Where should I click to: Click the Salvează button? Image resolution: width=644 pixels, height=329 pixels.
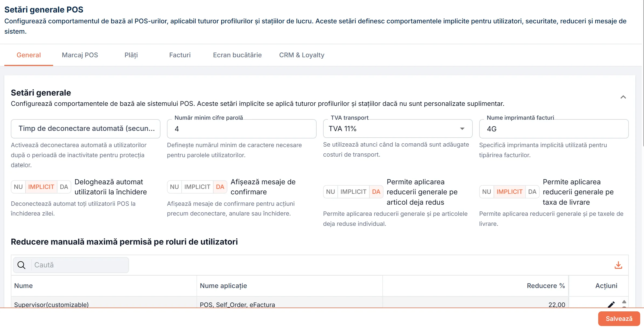619,319
